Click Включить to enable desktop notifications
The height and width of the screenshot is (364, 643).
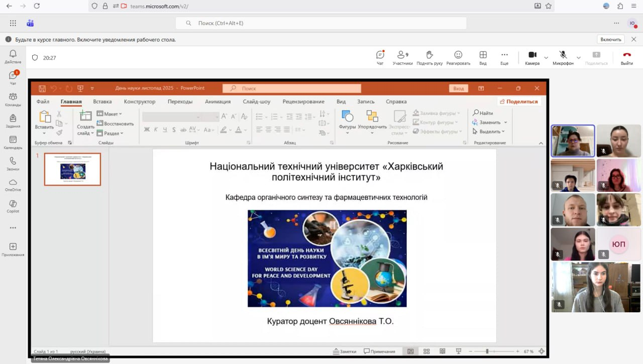coord(611,39)
